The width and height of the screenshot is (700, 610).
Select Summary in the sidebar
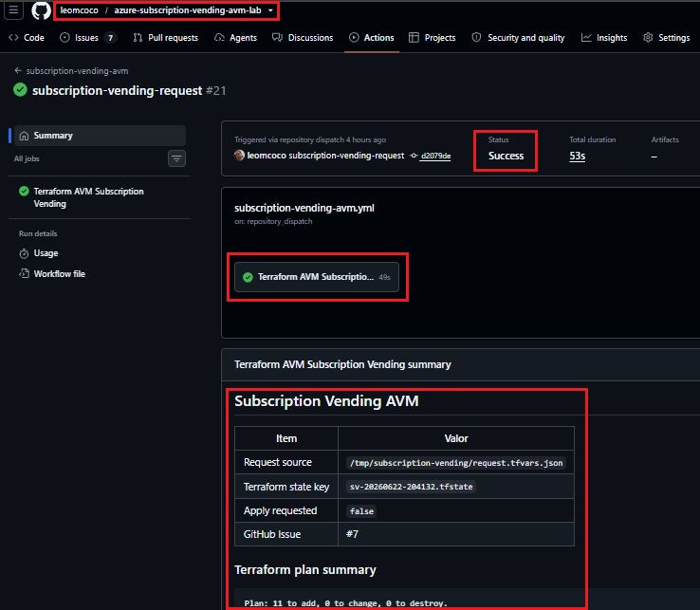(x=100, y=136)
